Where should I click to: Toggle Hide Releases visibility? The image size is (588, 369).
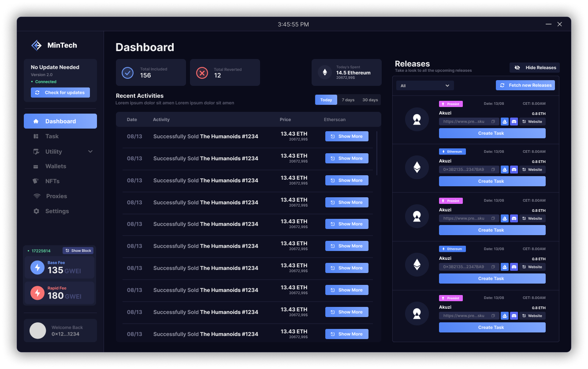coord(535,68)
